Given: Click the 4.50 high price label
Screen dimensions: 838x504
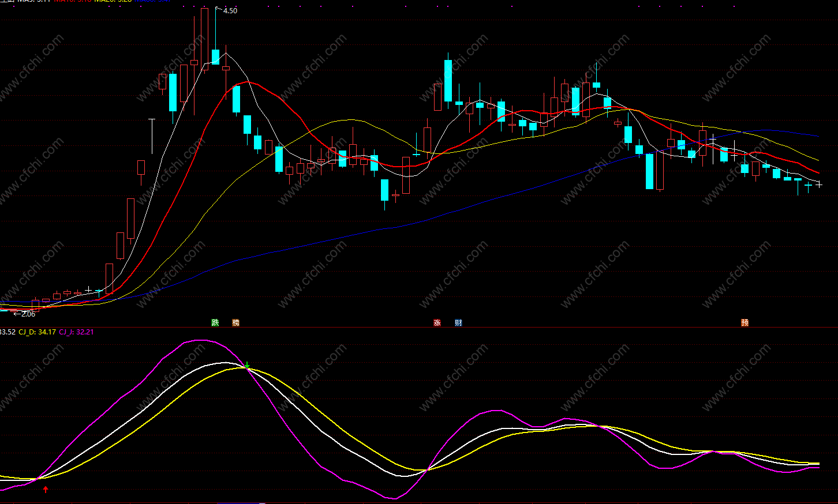Looking at the screenshot, I should pyautogui.click(x=230, y=10).
